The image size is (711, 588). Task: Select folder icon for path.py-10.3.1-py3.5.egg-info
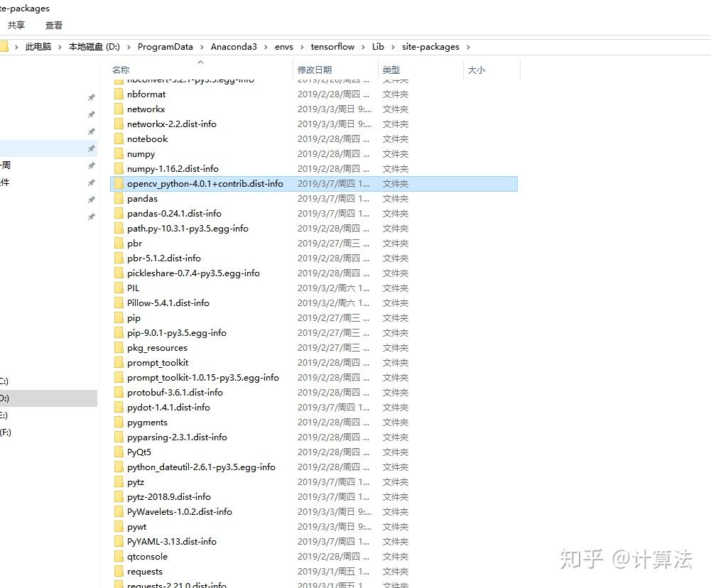click(x=119, y=228)
